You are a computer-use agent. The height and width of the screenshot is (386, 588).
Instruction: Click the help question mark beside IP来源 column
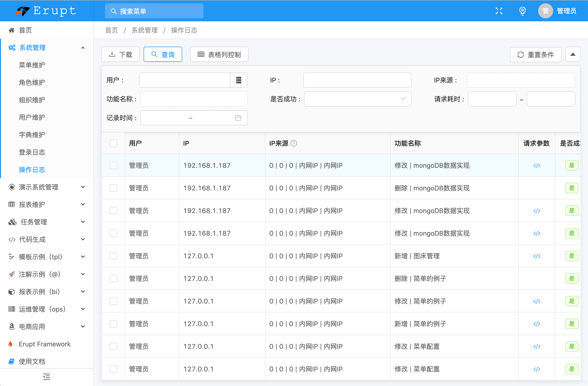tap(294, 144)
